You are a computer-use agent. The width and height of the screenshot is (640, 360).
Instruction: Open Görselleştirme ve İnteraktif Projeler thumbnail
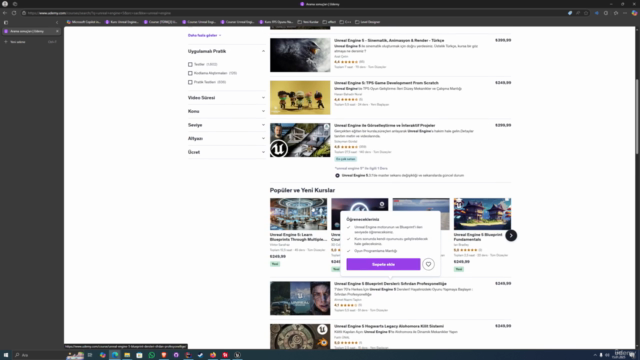pyautogui.click(x=300, y=140)
